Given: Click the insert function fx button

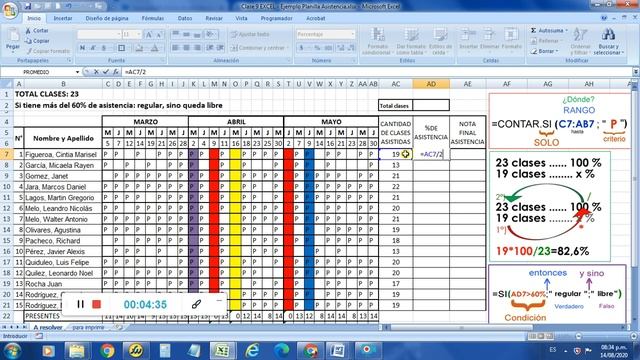Looking at the screenshot, I should [x=116, y=72].
